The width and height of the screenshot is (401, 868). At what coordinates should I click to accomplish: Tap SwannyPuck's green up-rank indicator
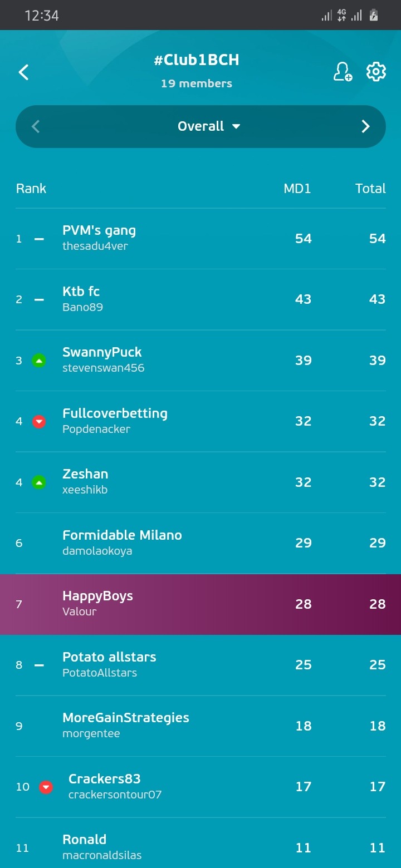(38, 361)
